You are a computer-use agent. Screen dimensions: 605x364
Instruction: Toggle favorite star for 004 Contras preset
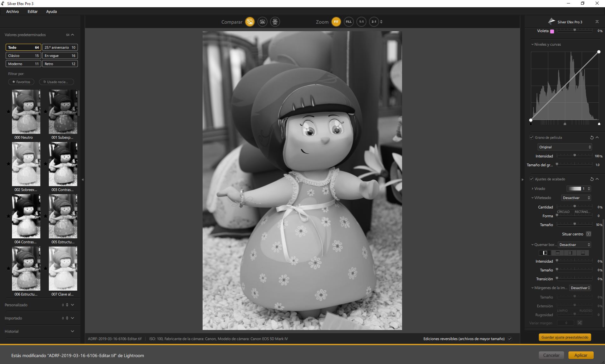click(9, 216)
